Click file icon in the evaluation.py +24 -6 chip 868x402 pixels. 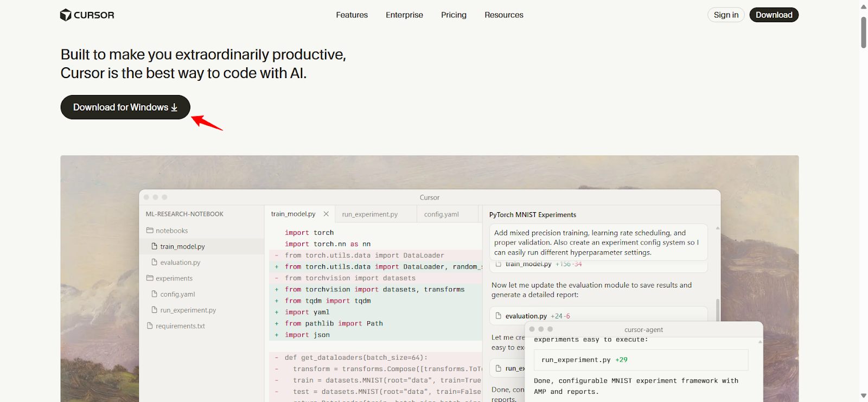pyautogui.click(x=499, y=316)
